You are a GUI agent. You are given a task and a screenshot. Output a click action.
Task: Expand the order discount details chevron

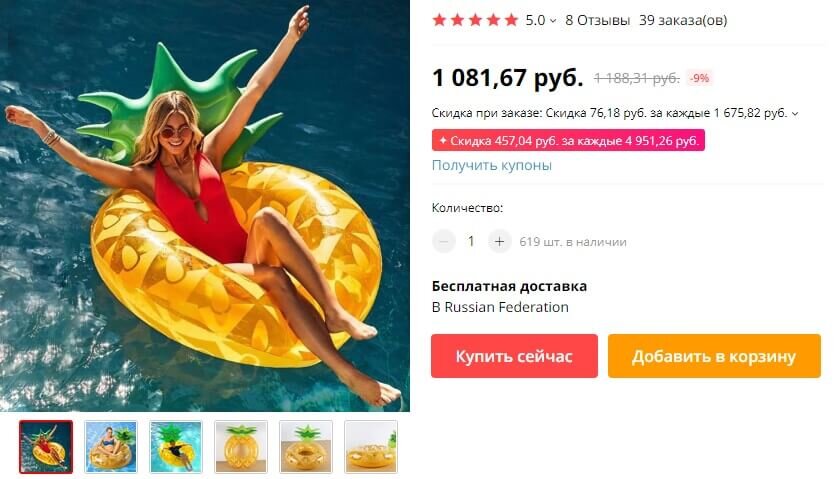pos(795,113)
